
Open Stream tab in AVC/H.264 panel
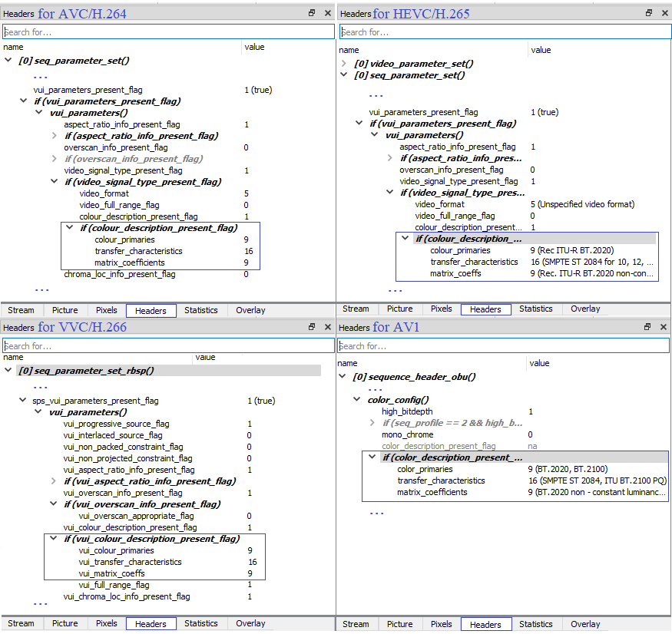coord(21,310)
